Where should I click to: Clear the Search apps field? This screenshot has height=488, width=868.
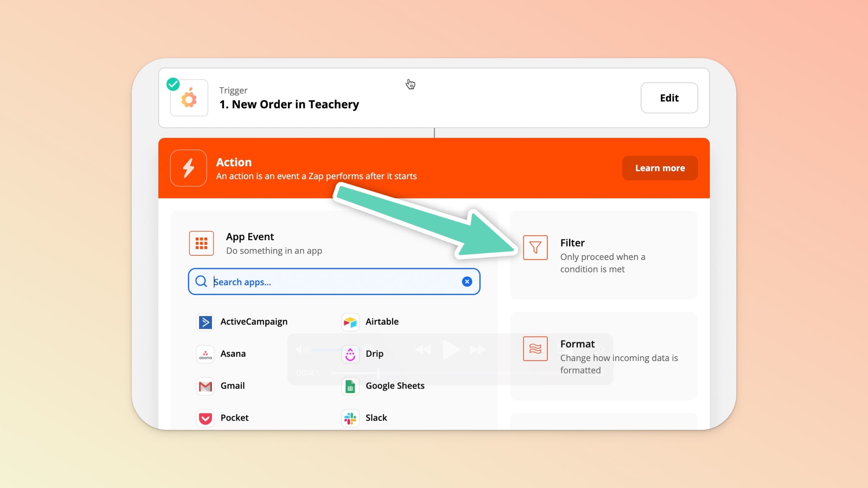pyautogui.click(x=467, y=282)
